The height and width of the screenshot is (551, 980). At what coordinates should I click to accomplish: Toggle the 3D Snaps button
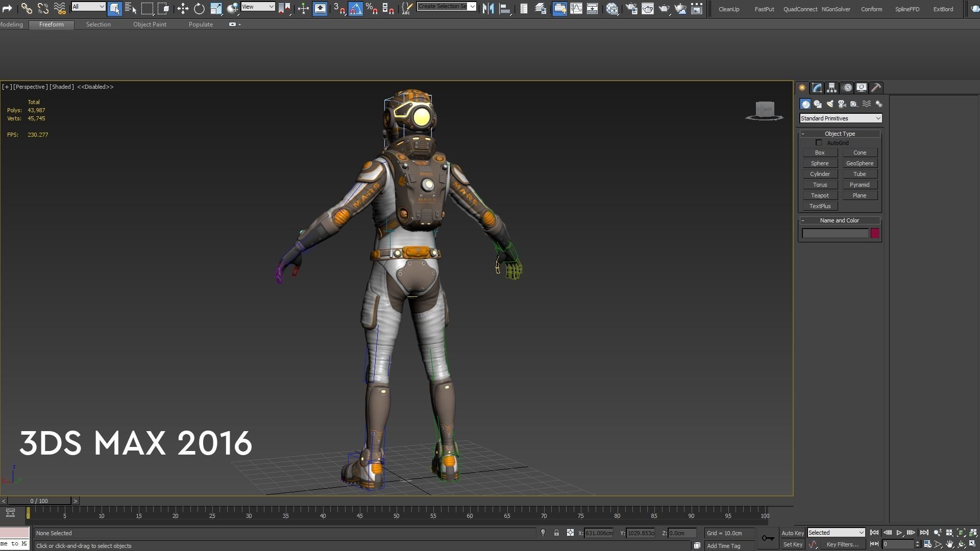point(339,8)
